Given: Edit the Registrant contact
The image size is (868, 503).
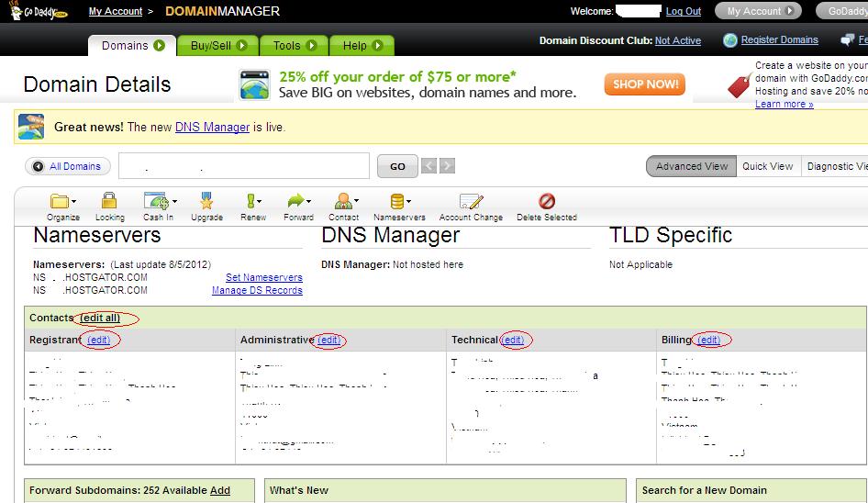Looking at the screenshot, I should (x=98, y=341).
